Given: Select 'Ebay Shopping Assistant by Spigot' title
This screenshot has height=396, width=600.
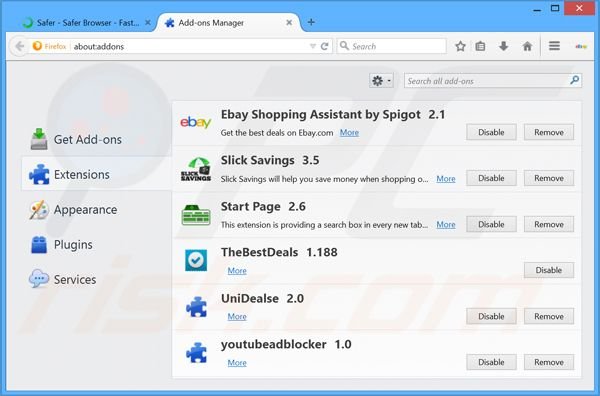Looking at the screenshot, I should [x=321, y=114].
